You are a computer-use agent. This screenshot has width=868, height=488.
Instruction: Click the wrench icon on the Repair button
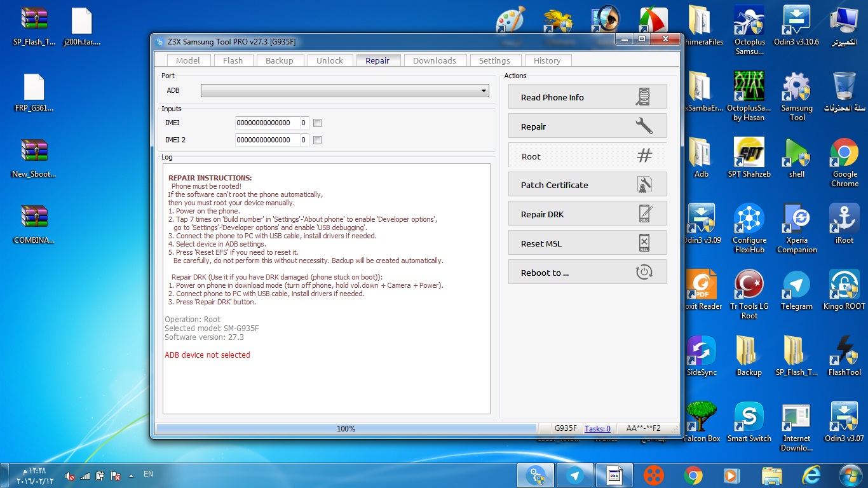point(644,126)
